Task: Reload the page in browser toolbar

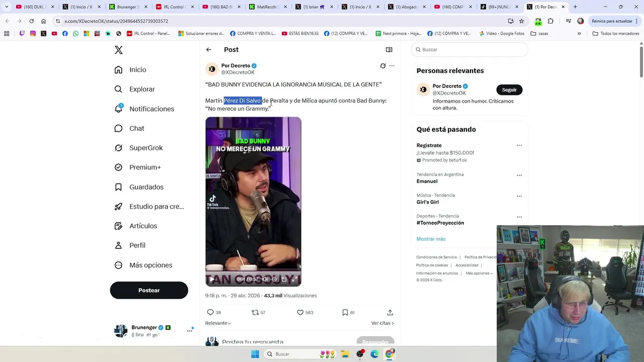Action: pyautogui.click(x=31, y=21)
